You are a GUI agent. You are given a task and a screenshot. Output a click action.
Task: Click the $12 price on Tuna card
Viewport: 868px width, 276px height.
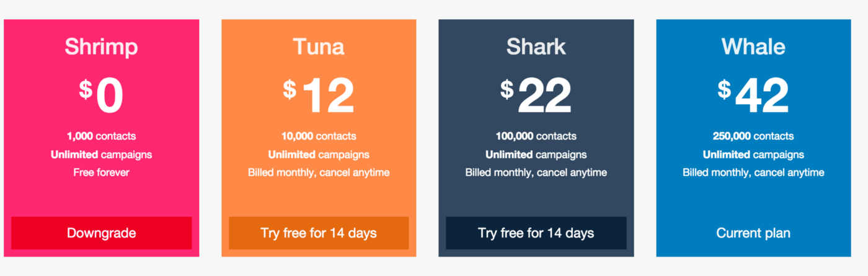[319, 96]
